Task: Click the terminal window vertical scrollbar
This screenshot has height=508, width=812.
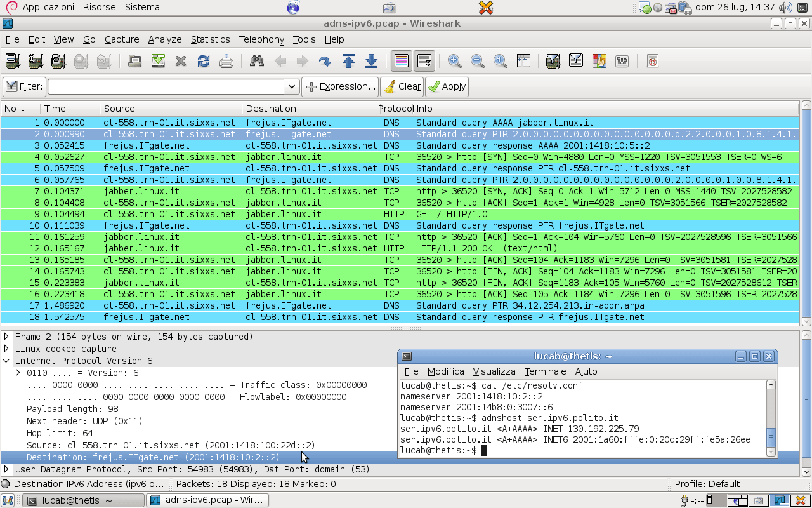Action: click(x=771, y=418)
